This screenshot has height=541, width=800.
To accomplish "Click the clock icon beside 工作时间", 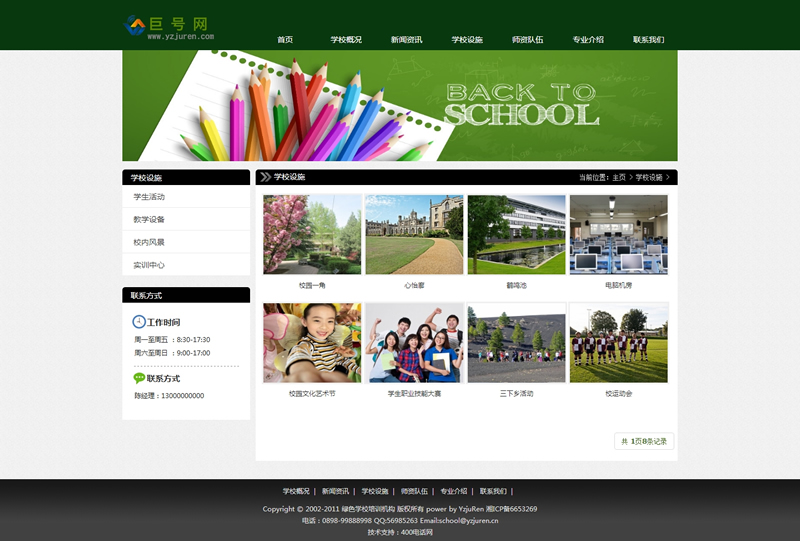I will (x=139, y=322).
